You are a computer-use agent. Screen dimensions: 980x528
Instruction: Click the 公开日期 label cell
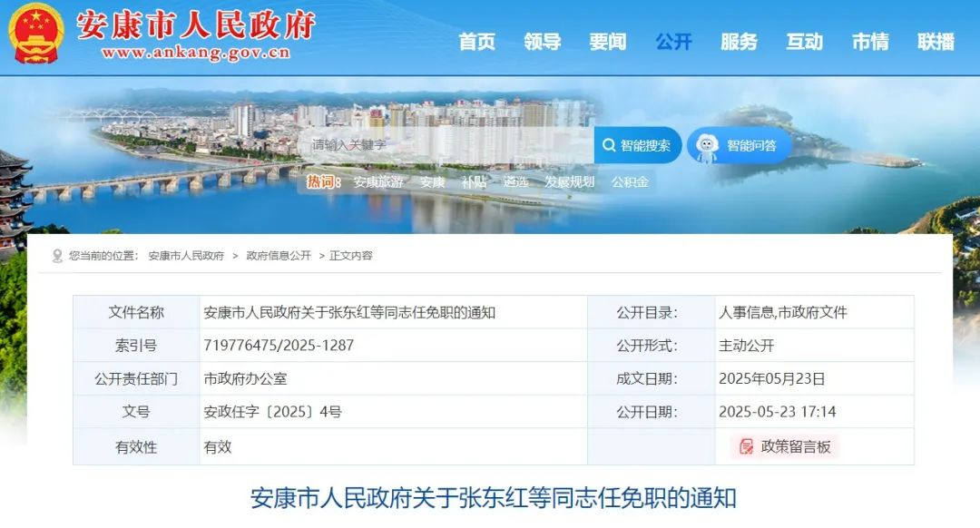tap(652, 412)
